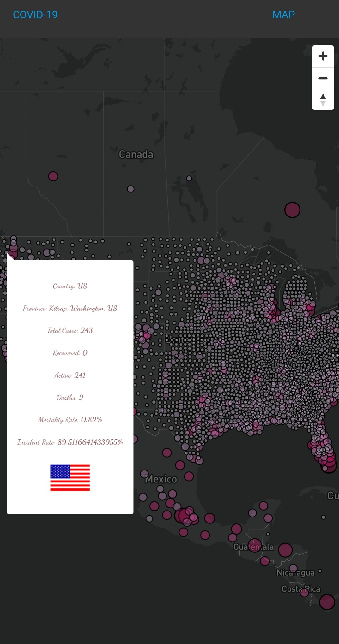The height and width of the screenshot is (644, 339).
Task: Tap the large marker right of Guatemala label
Action: coord(285,550)
